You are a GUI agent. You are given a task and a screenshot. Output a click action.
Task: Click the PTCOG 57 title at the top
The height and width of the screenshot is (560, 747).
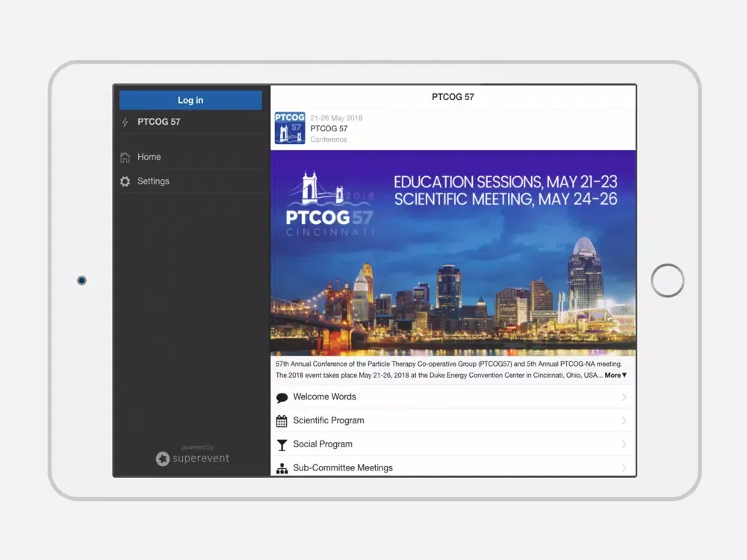453,96
